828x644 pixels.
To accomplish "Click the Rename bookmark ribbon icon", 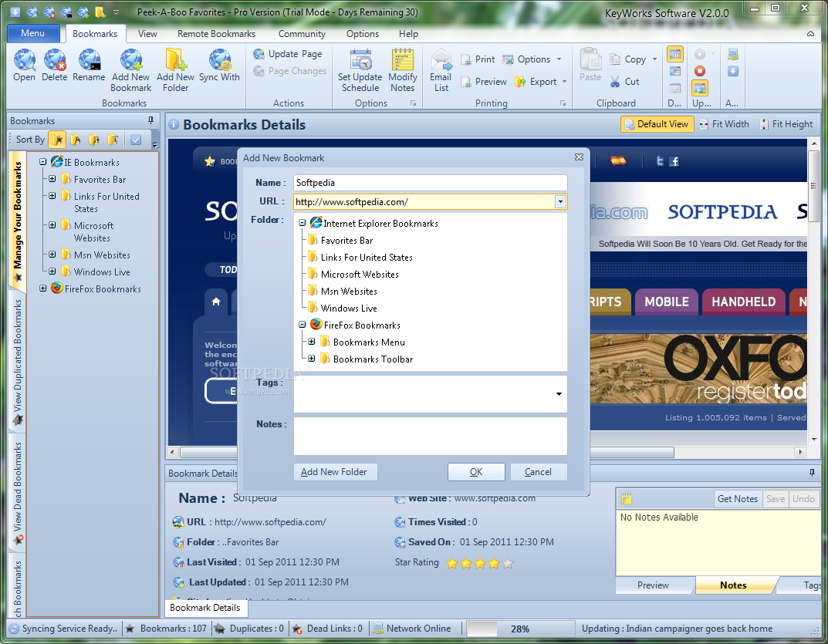I will click(89, 66).
